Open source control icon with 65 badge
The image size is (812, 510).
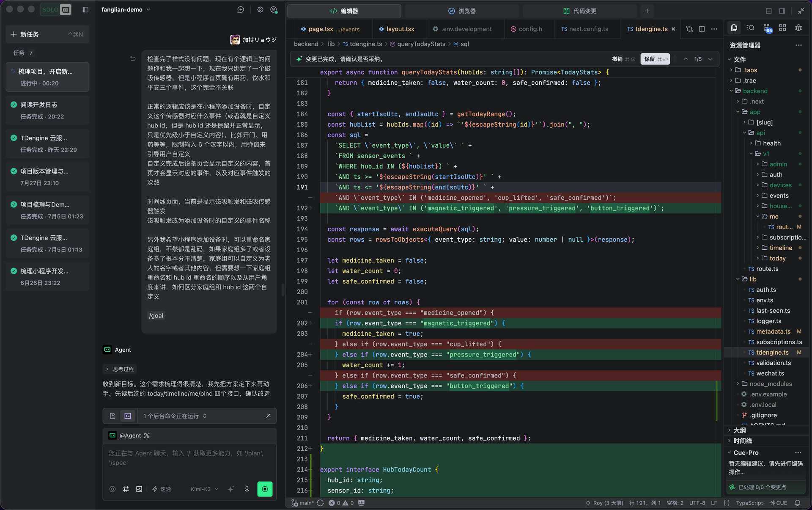[767, 28]
